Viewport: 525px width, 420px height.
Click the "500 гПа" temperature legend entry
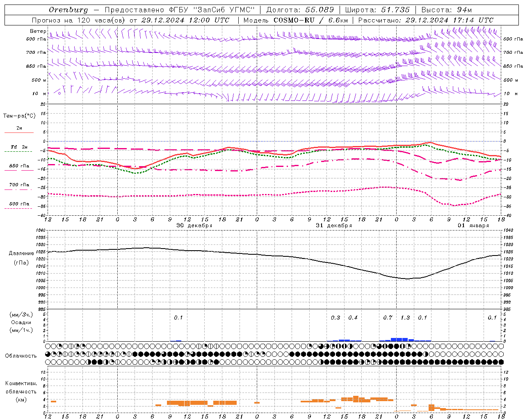pyautogui.click(x=19, y=204)
